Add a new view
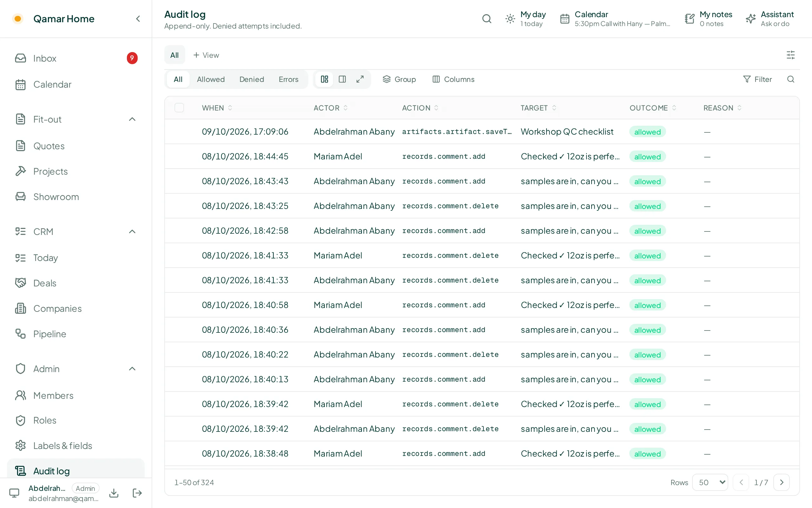 [206, 55]
